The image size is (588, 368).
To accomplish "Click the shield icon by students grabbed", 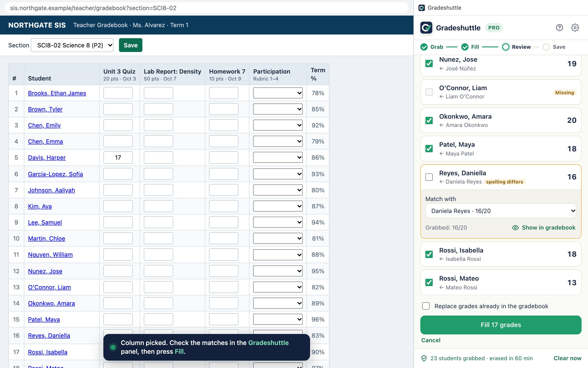I will pos(424,358).
